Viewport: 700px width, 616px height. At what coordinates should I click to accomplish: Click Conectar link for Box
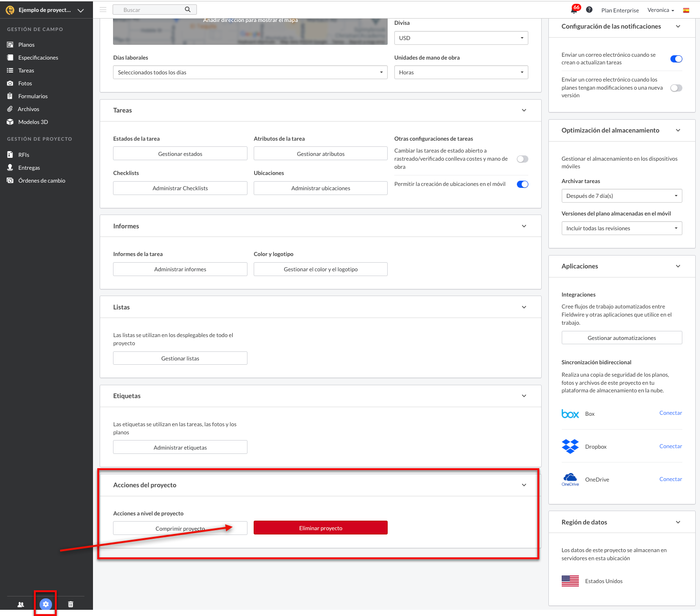(670, 413)
